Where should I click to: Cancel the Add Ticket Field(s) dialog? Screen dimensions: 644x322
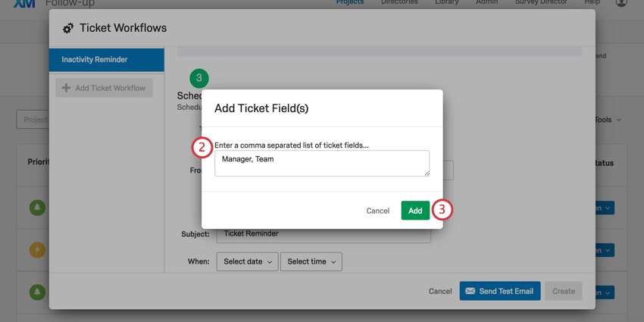(x=377, y=211)
